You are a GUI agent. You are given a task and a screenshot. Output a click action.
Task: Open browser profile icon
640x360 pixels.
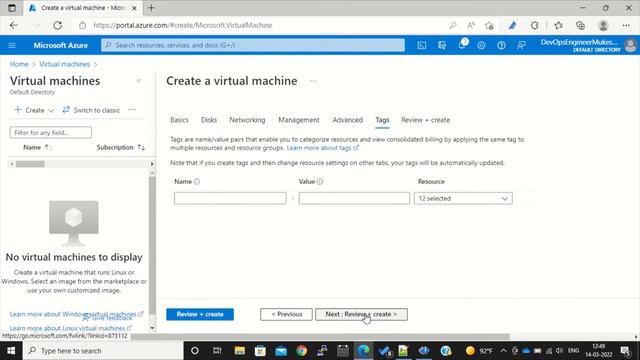coord(603,25)
